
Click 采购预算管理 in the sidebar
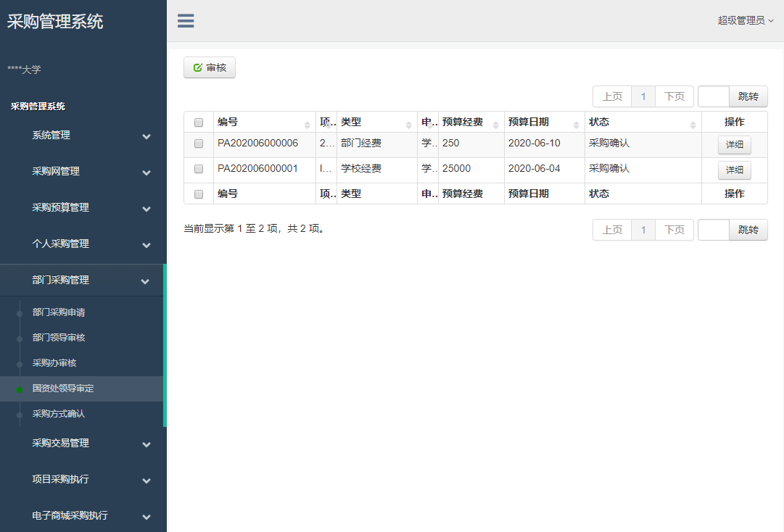(60, 207)
